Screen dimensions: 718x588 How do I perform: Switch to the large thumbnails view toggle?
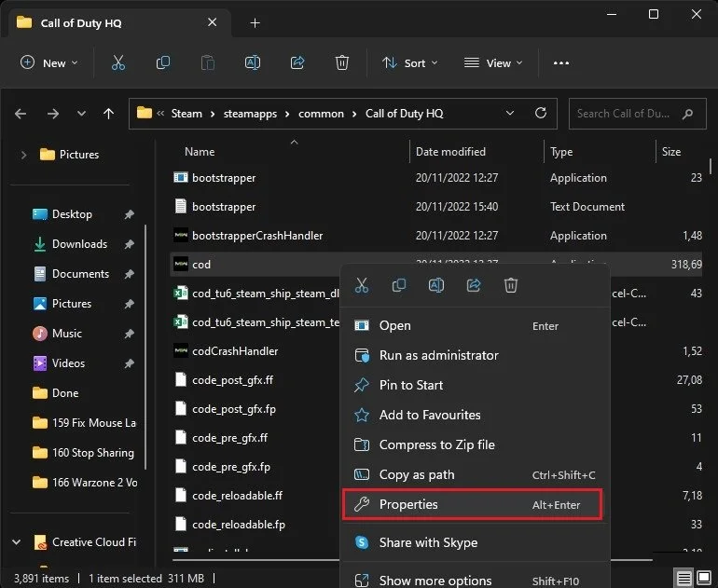point(704,578)
